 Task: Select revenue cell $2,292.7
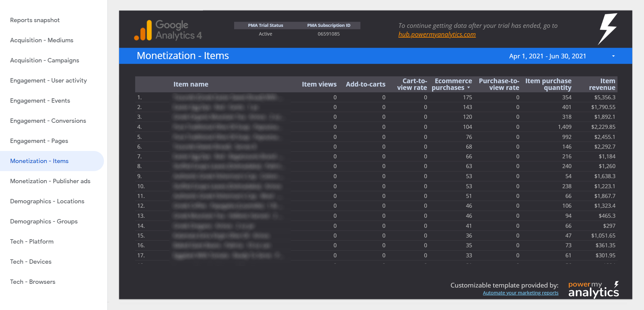605,147
